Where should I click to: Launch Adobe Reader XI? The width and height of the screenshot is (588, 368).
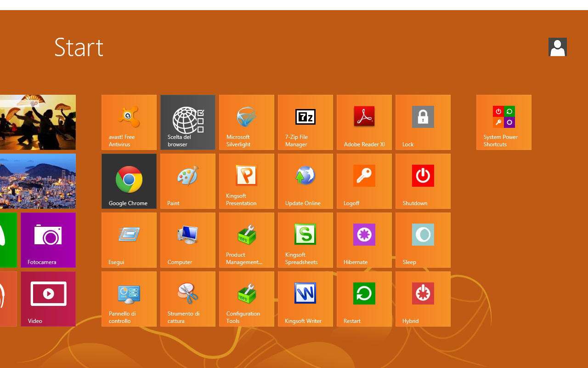point(364,122)
